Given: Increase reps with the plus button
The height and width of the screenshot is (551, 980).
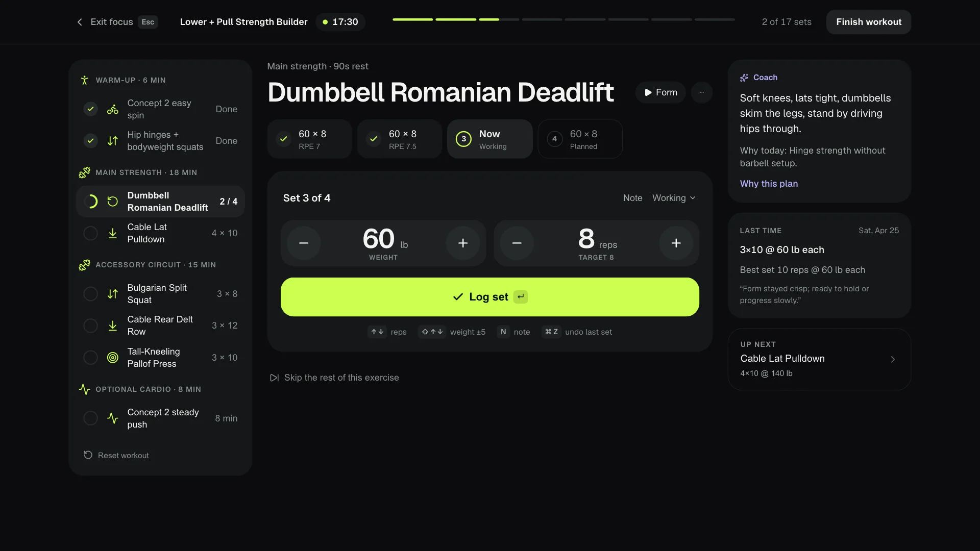Looking at the screenshot, I should [x=676, y=243].
